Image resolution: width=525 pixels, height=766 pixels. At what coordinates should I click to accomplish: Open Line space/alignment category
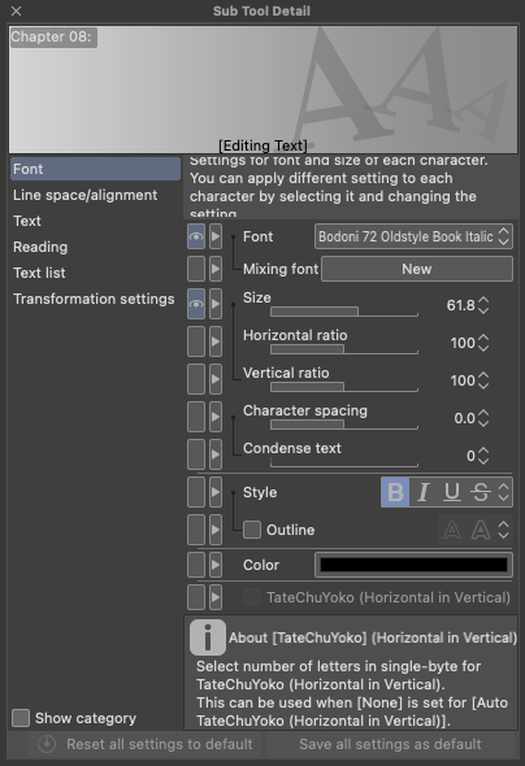point(85,195)
